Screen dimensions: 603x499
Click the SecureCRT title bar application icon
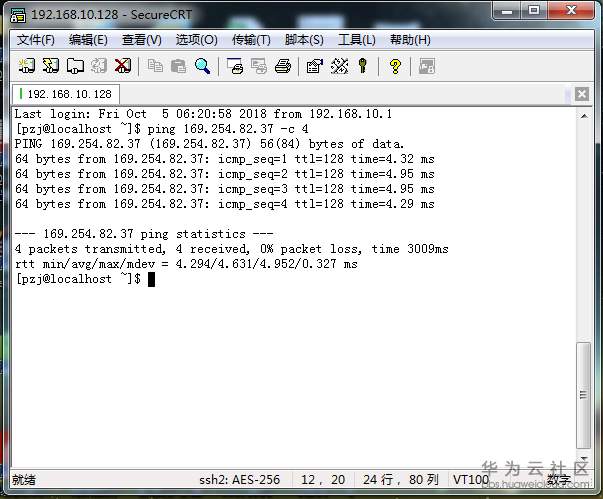click(x=18, y=15)
